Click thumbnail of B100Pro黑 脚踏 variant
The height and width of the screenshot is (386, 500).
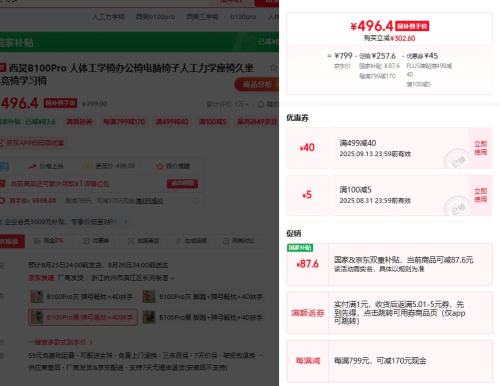[x=149, y=317]
